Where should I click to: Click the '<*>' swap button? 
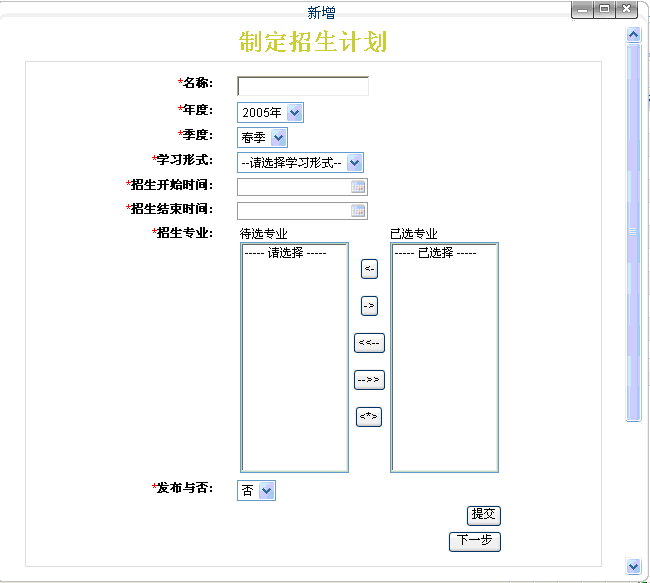(369, 417)
